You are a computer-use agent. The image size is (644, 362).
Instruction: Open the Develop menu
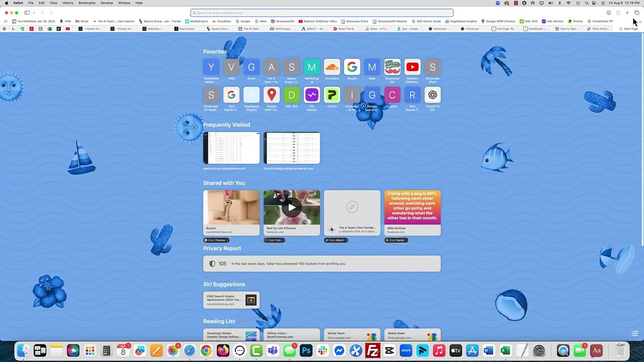pyautogui.click(x=107, y=3)
